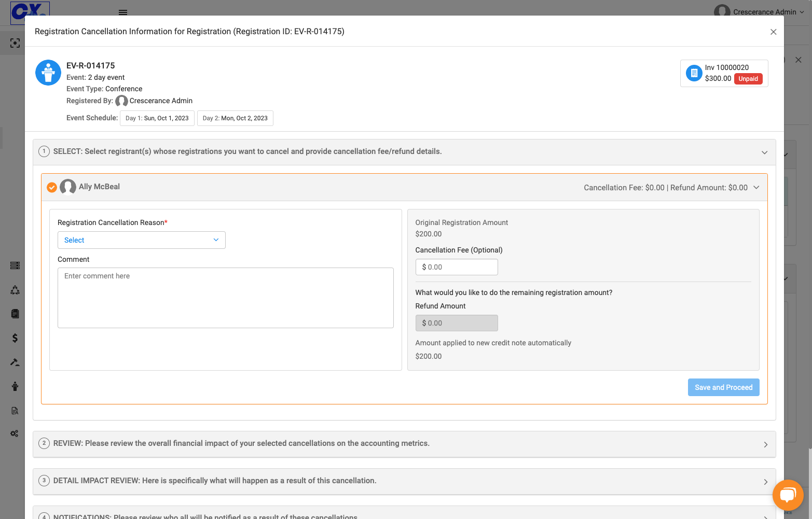The width and height of the screenshot is (812, 519).
Task: Open the dollar sign finance icon in sidebar
Action: click(15, 338)
